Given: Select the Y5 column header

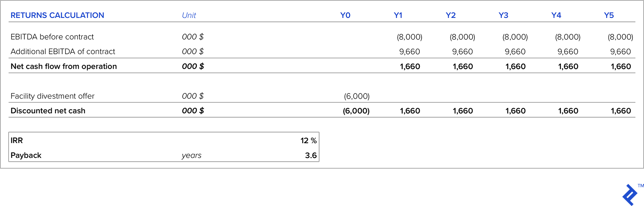Looking at the screenshot, I should [609, 15].
